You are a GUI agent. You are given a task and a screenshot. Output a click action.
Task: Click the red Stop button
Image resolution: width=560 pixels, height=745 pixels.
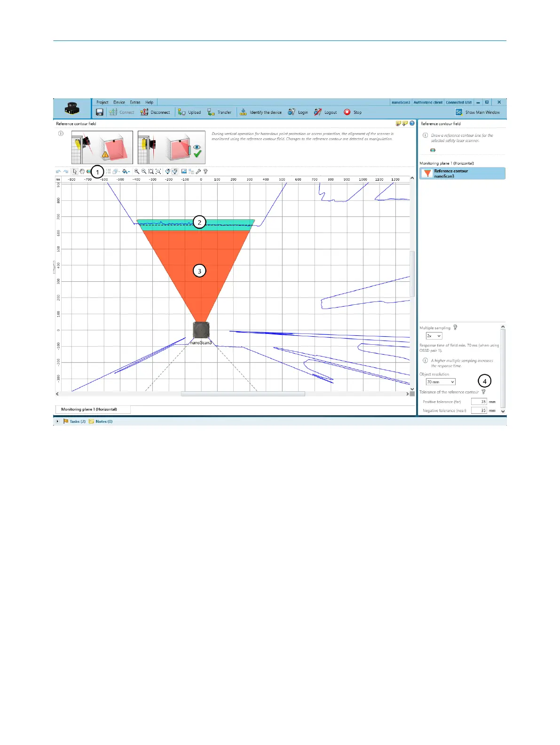(x=353, y=112)
